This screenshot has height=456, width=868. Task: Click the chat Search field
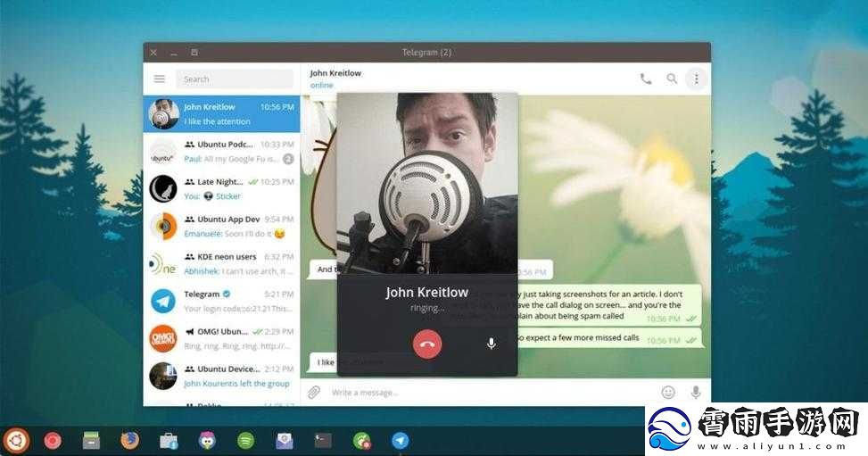(235, 79)
